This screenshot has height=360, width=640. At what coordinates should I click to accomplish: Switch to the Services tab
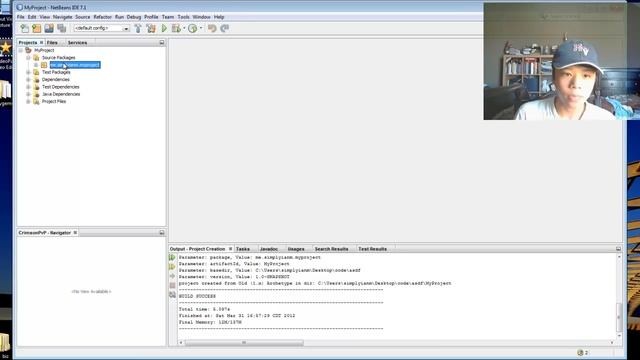(x=77, y=42)
